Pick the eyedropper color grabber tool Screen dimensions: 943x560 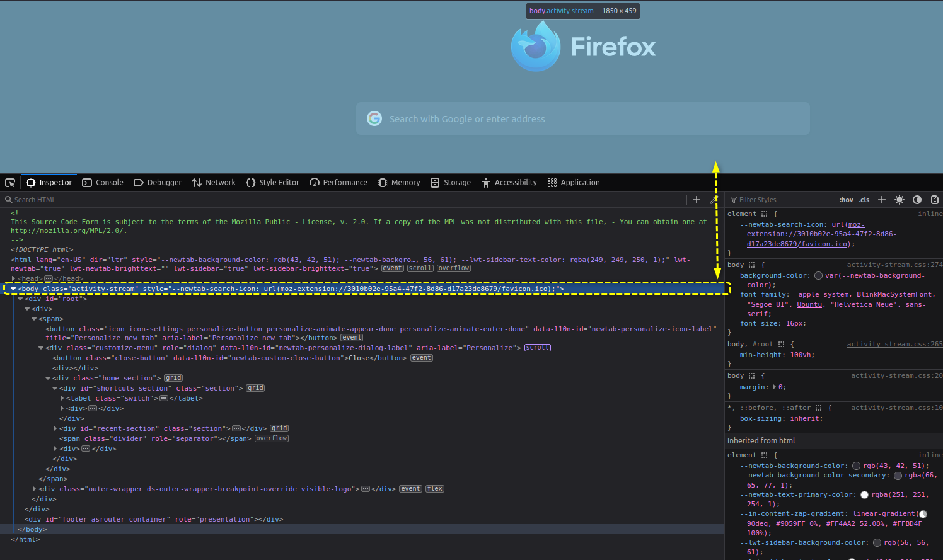tap(714, 200)
